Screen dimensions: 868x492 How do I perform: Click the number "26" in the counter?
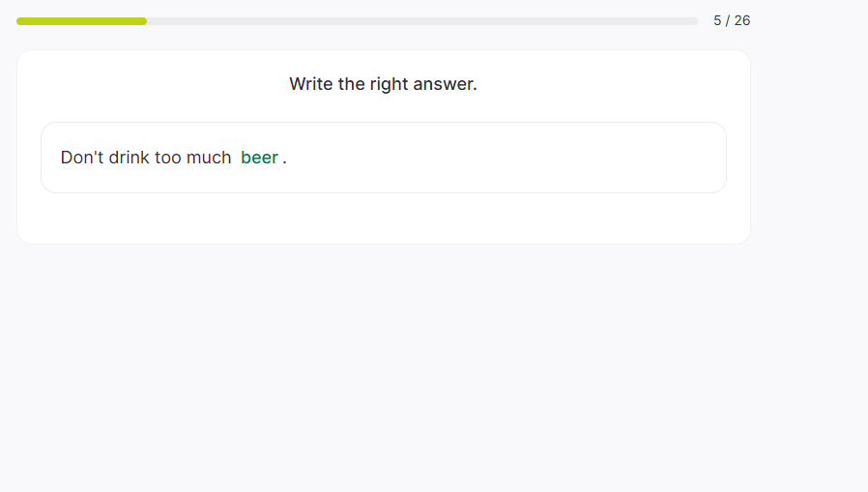[741, 20]
